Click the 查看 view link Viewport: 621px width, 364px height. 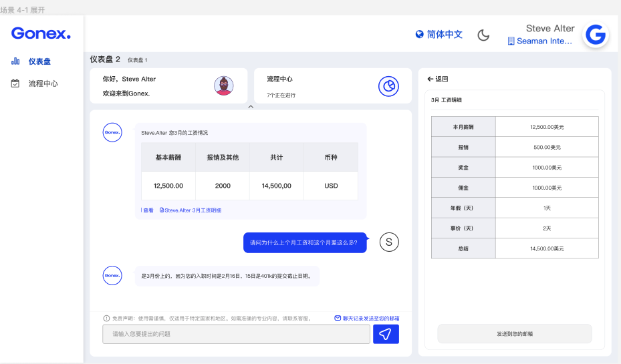148,210
